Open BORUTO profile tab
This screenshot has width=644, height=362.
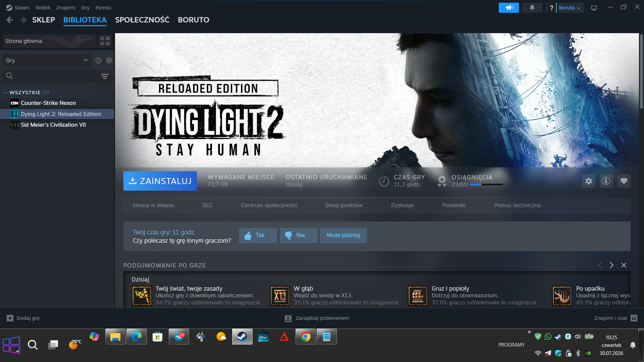point(194,20)
